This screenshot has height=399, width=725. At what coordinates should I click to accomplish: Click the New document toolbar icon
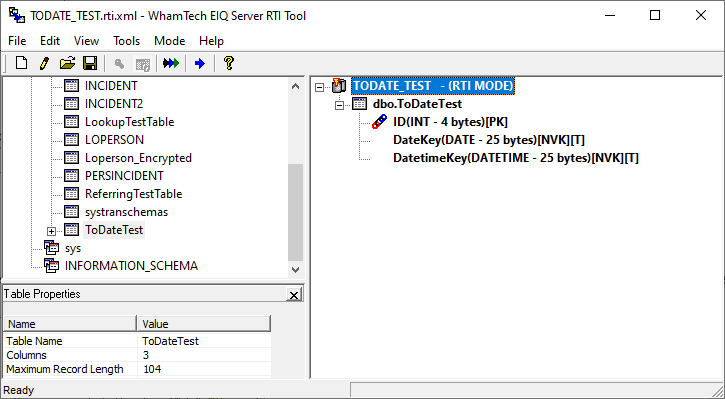pyautogui.click(x=21, y=63)
